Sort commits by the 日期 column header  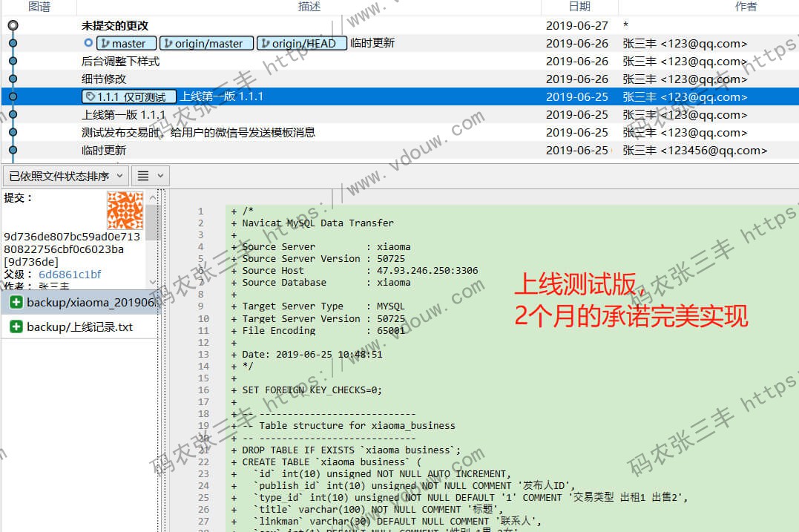579,7
